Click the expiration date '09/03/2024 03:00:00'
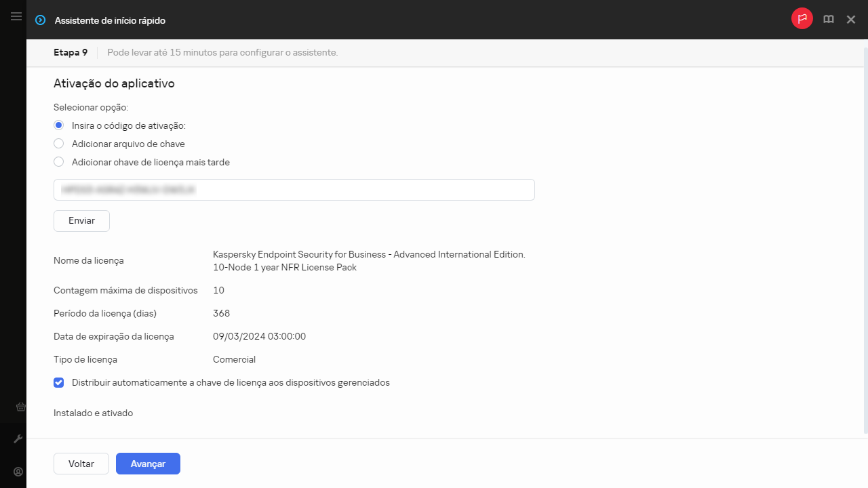 [259, 336]
